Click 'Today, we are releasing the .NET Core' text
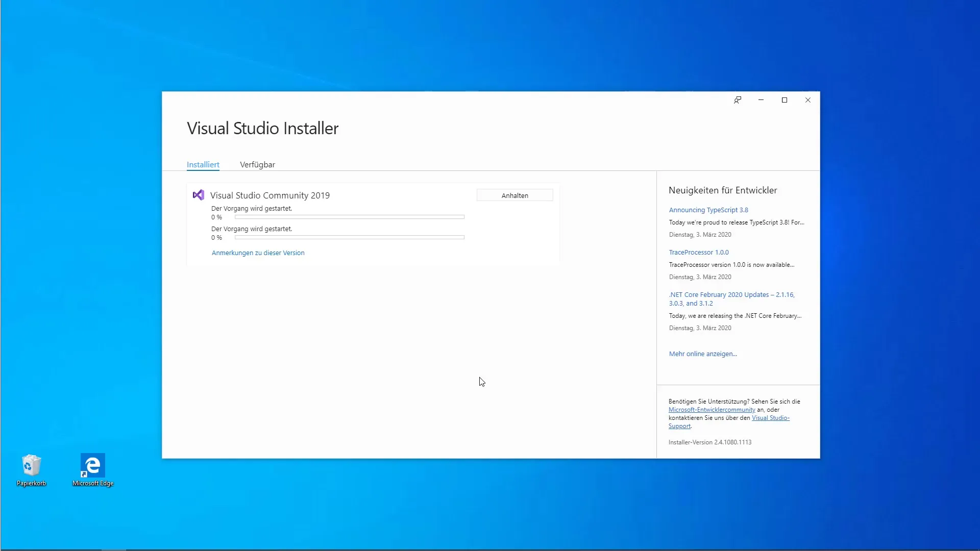 (x=735, y=316)
